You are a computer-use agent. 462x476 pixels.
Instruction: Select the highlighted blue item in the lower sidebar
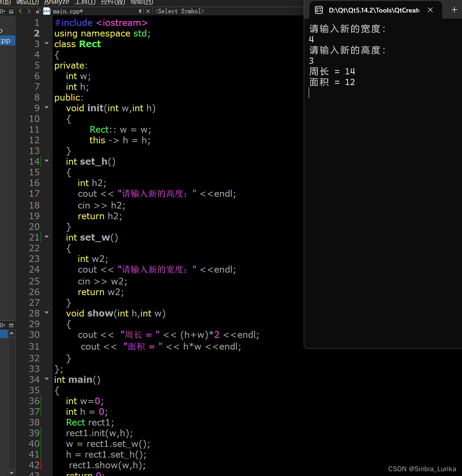[4, 334]
